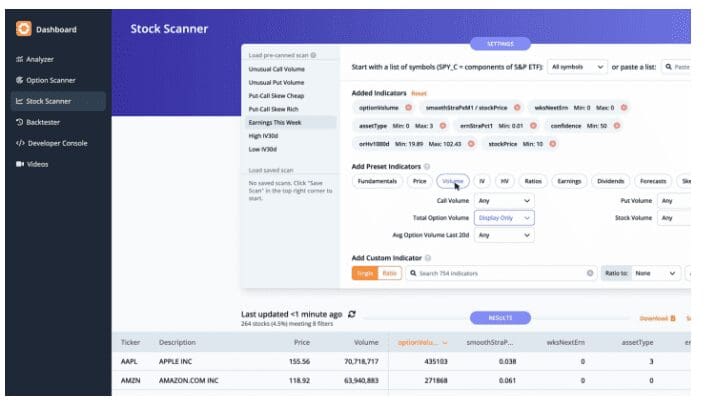Expand the Call Volume dropdown
715x410 pixels.
pos(504,200)
